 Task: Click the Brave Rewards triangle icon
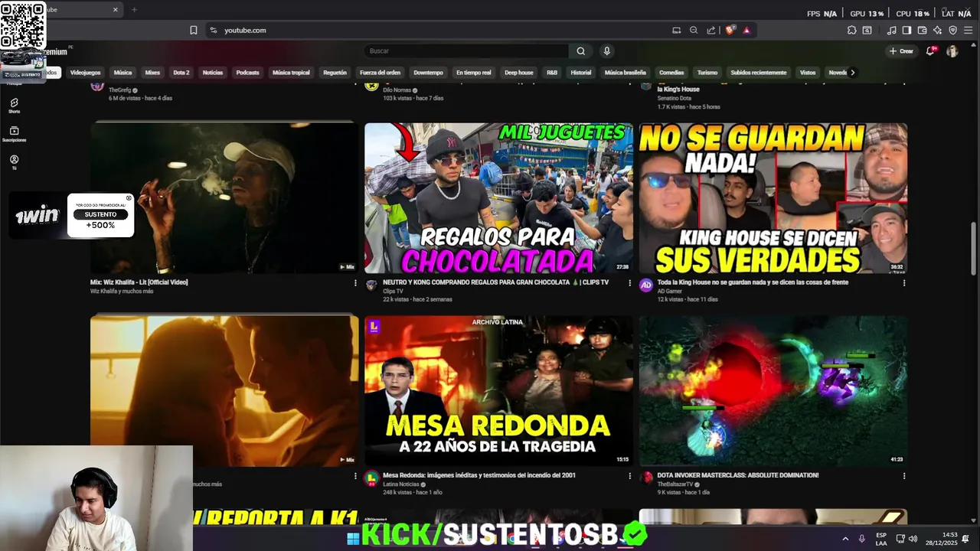pos(746,31)
